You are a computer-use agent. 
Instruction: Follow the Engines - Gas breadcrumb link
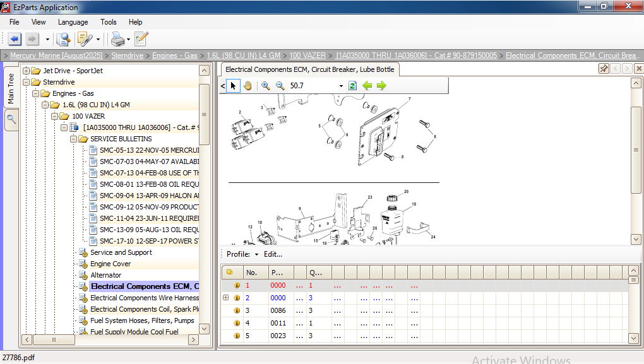174,56
